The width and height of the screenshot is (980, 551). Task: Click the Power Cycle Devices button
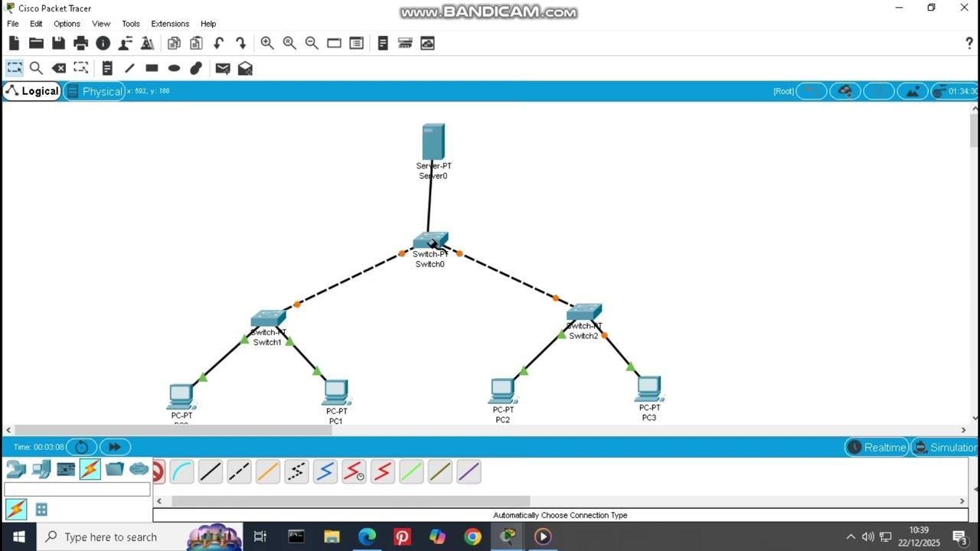click(x=81, y=447)
